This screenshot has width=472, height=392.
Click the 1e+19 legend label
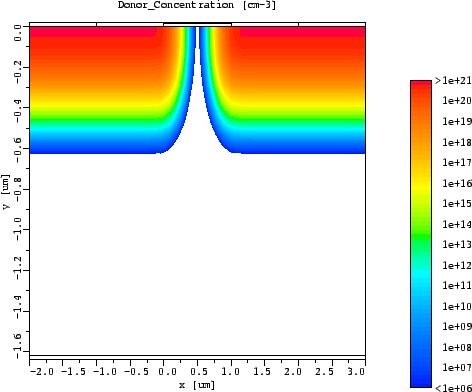click(457, 122)
